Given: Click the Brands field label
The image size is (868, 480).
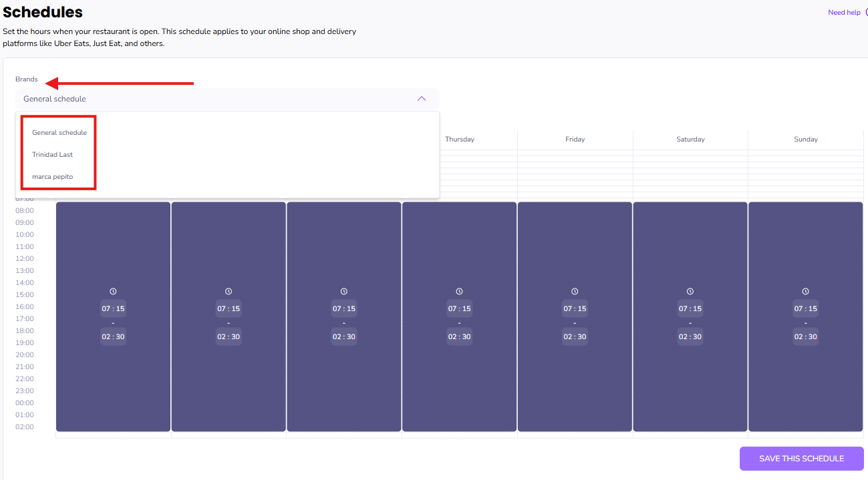Looking at the screenshot, I should (27, 79).
